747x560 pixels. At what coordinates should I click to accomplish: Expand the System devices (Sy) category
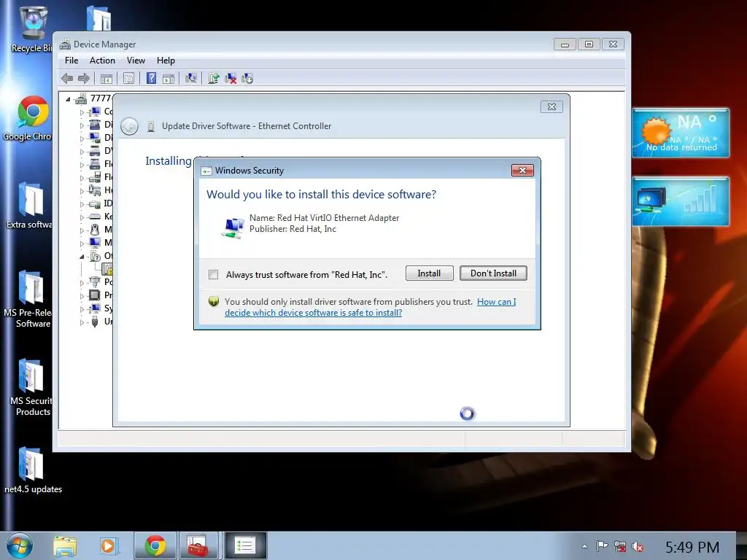tap(82, 309)
